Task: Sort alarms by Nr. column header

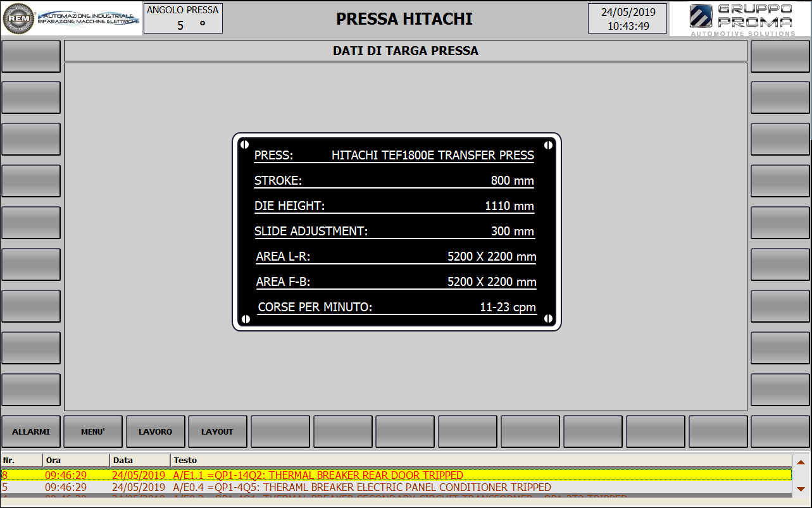Action: click(x=22, y=460)
